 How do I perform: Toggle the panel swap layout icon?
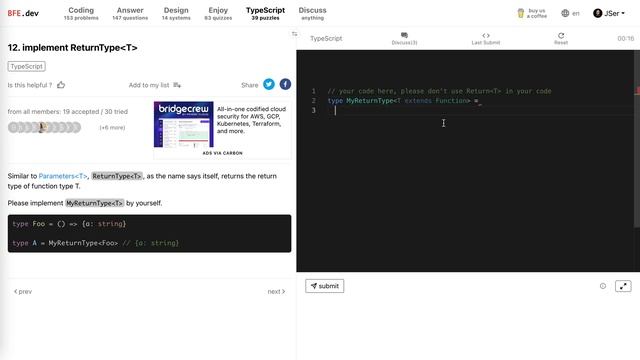point(295,34)
